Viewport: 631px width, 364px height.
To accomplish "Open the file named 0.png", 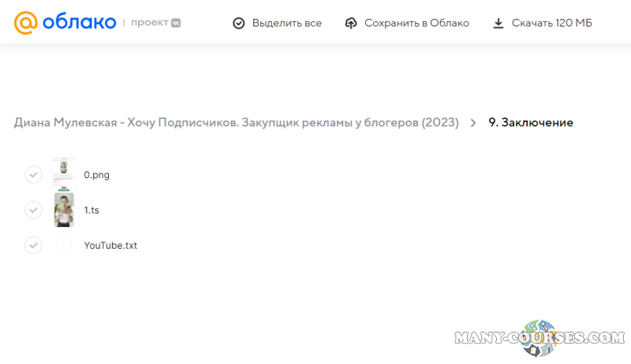I will [96, 175].
